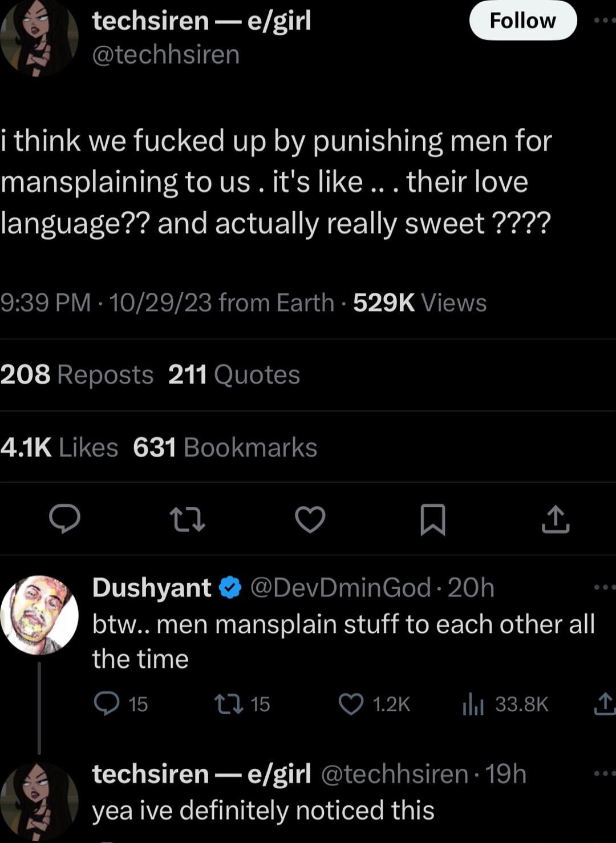Like the main tweet
Viewport: 616px width, 843px height.
point(310,519)
